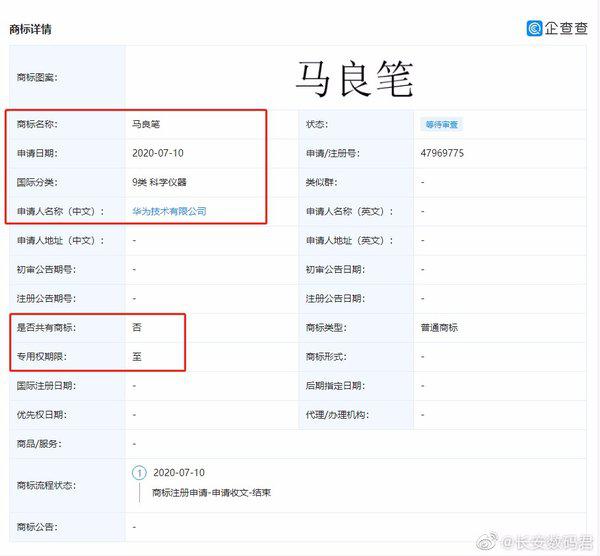This screenshot has height=556, width=600.
Task: Click the 2020-07-10 application date value
Action: coord(158,153)
